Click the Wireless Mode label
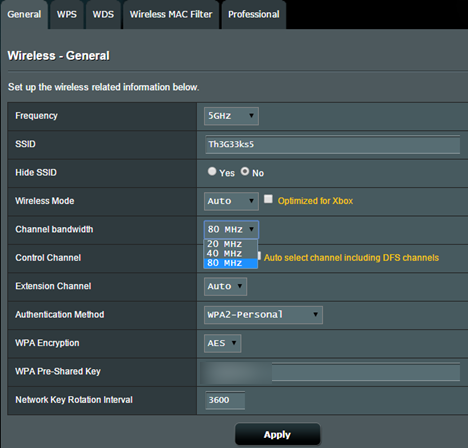Image resolution: width=468 pixels, height=448 pixels. click(x=45, y=201)
